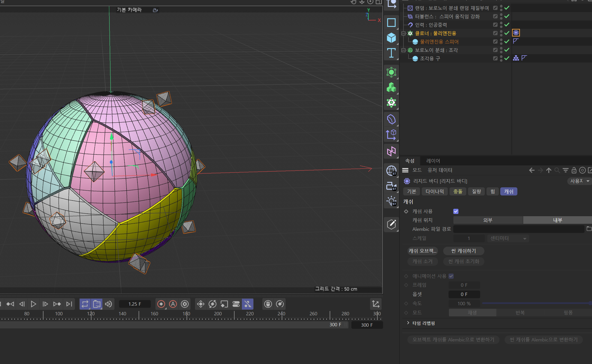592x364 pixels.
Task: Open the deformer Bend icon
Action: (x=391, y=119)
